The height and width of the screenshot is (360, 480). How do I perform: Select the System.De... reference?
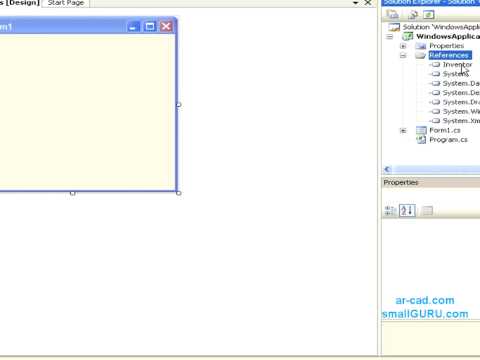(x=461, y=93)
